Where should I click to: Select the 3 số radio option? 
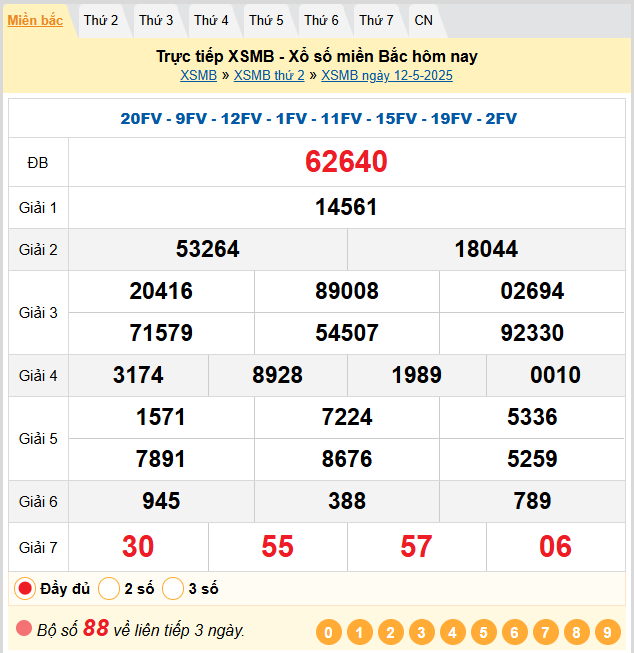click(x=173, y=588)
